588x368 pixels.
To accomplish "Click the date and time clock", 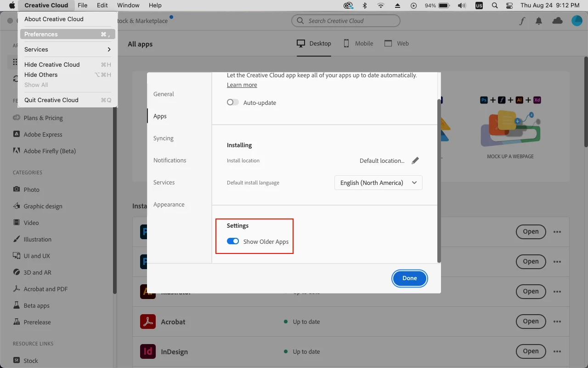I will click(x=550, y=6).
